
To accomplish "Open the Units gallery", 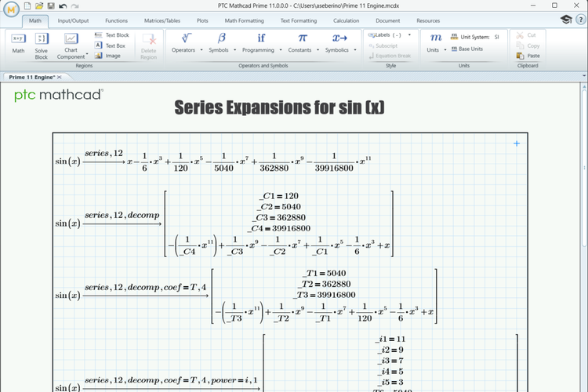I will [435, 42].
